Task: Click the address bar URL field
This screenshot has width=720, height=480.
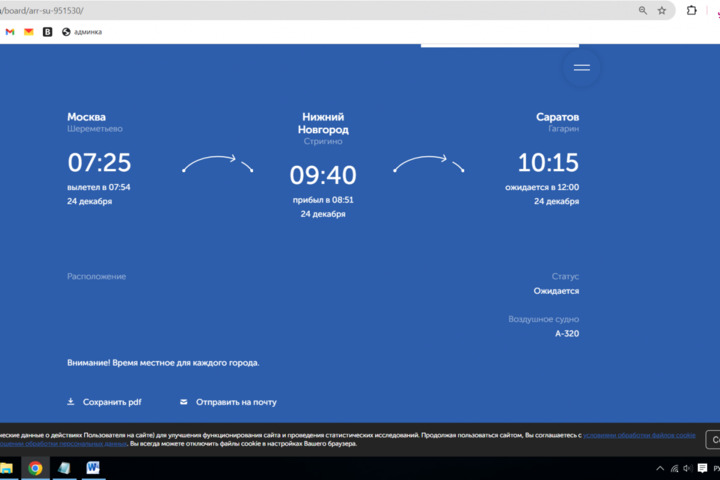Action: click(x=300, y=10)
